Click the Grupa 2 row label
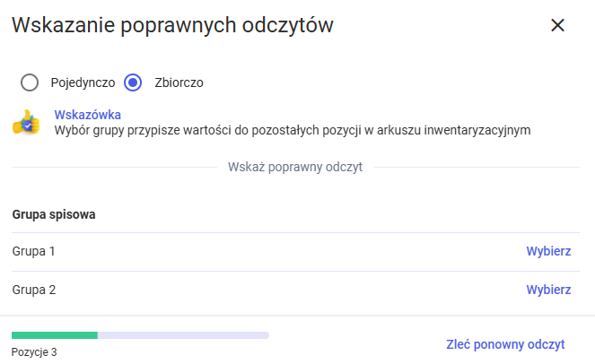The width and height of the screenshot is (595, 364). [34, 290]
